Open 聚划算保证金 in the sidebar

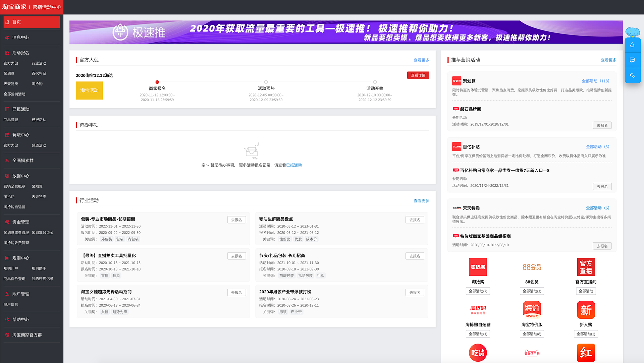(x=43, y=233)
